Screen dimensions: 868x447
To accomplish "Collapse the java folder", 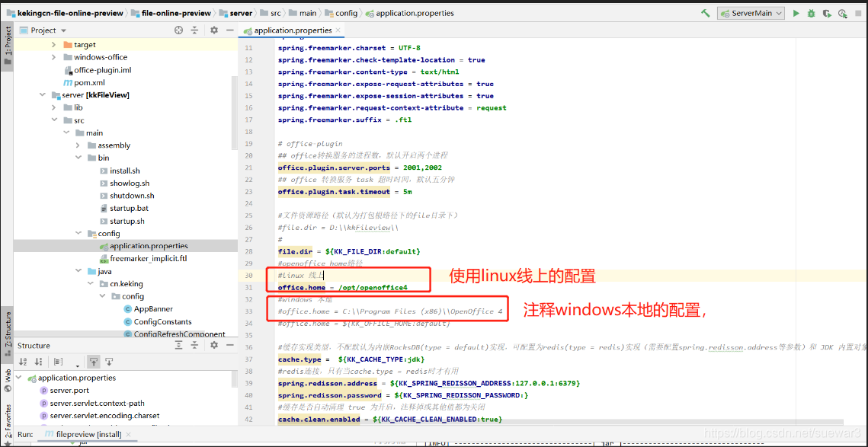I will 78,271.
